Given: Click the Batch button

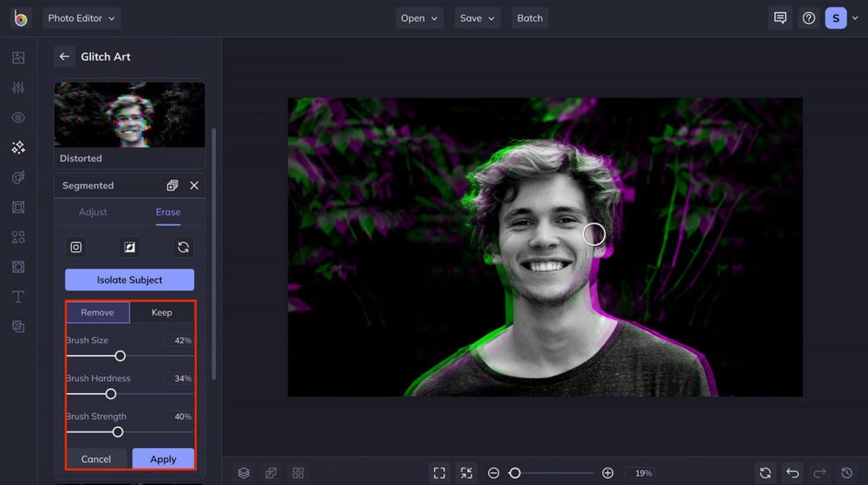Looking at the screenshot, I should [x=530, y=18].
